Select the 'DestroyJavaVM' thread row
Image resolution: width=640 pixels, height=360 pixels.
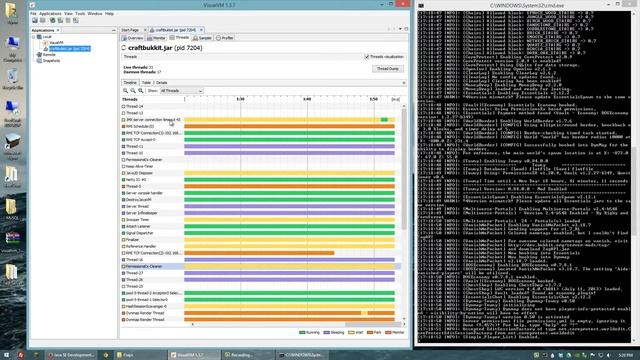point(261,200)
